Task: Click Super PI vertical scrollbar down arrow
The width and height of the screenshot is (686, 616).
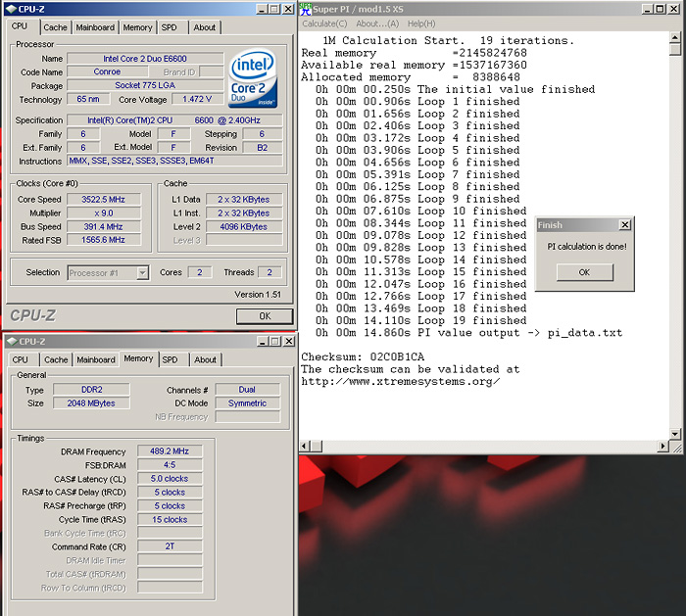Action: pos(675,434)
